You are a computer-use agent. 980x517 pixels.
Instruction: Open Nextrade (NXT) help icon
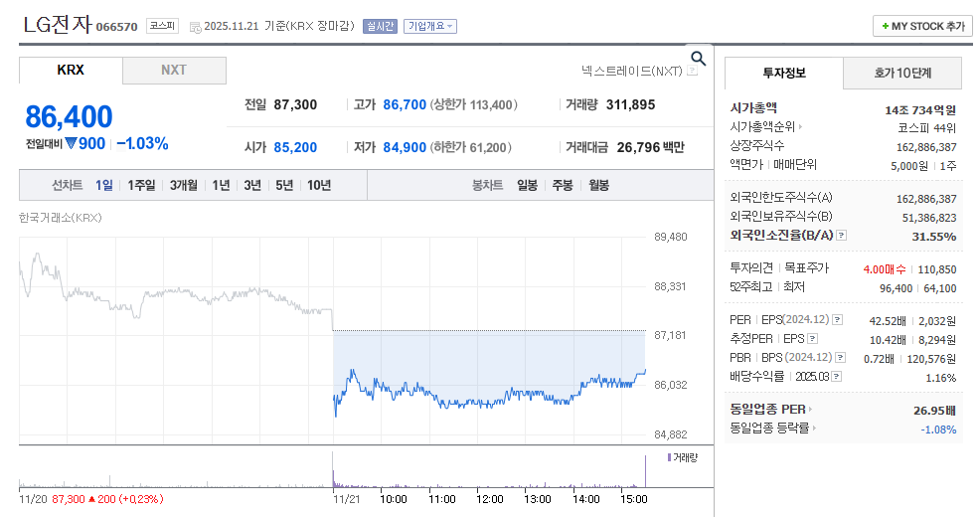(692, 71)
